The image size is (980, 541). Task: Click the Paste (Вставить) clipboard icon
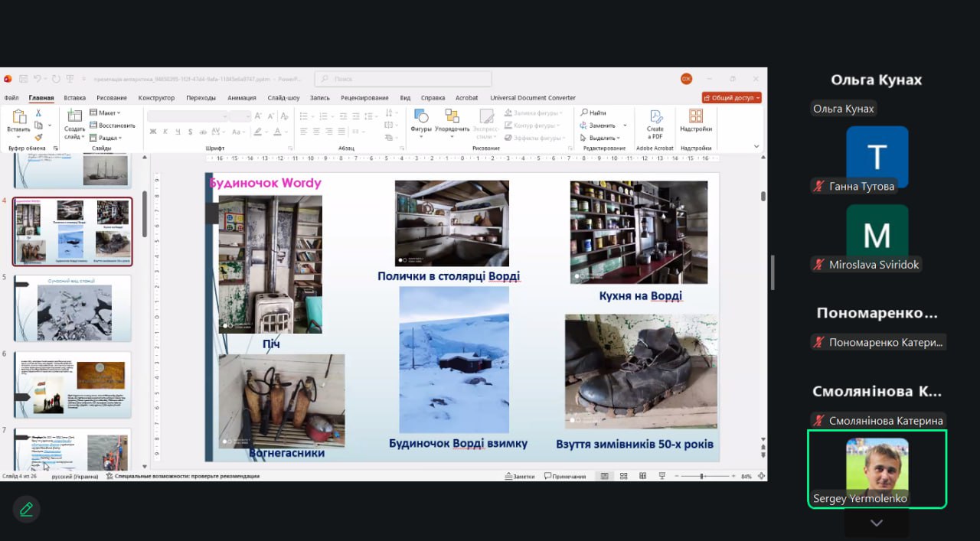pyautogui.click(x=18, y=117)
